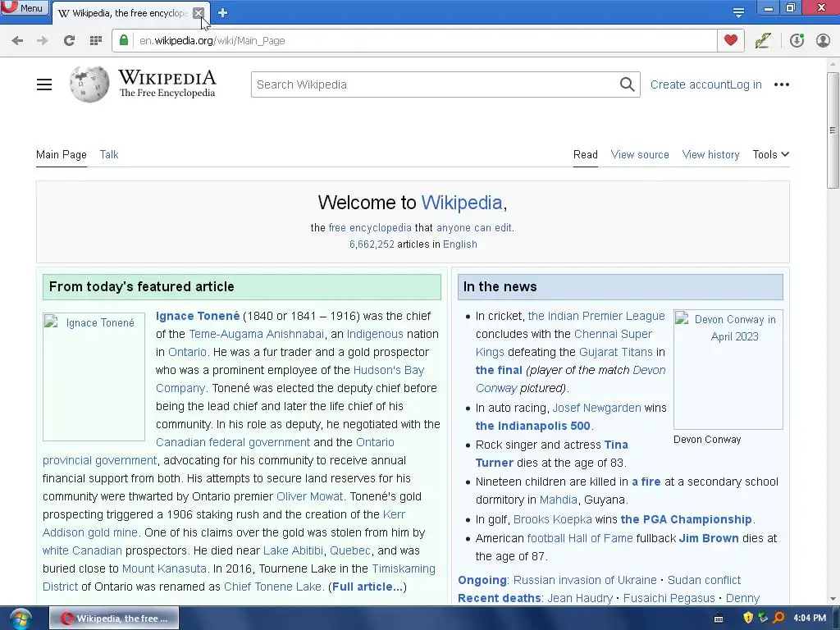The height and width of the screenshot is (630, 840).
Task: Open the Recent deaths link
Action: click(499, 598)
